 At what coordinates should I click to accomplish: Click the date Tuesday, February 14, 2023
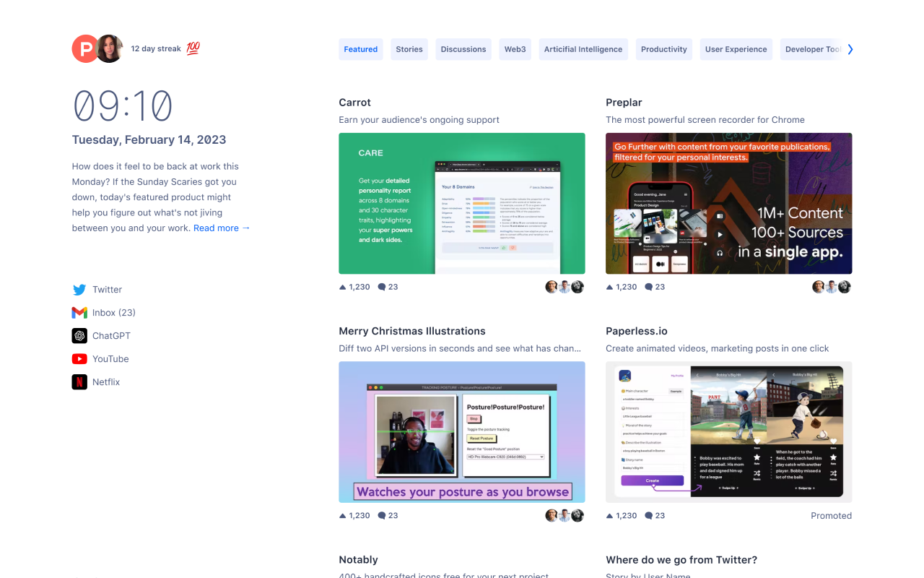tap(149, 140)
